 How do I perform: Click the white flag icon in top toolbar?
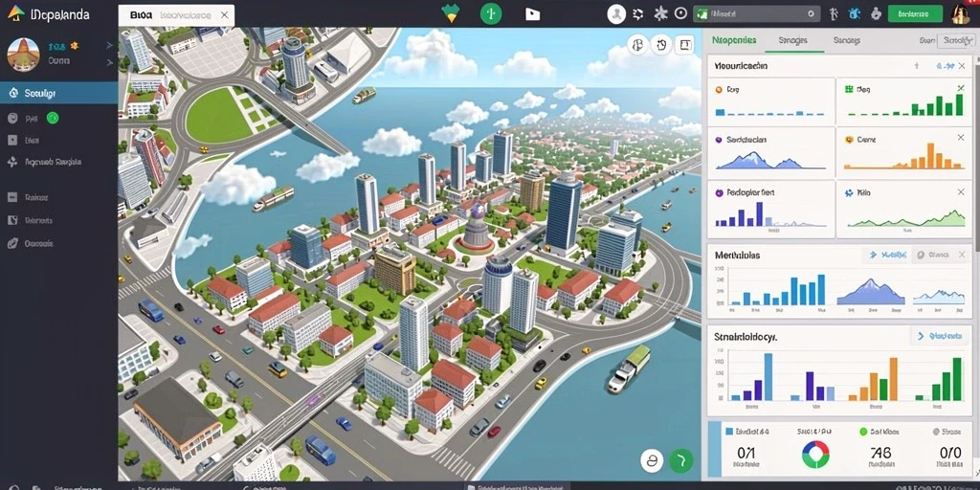click(532, 13)
